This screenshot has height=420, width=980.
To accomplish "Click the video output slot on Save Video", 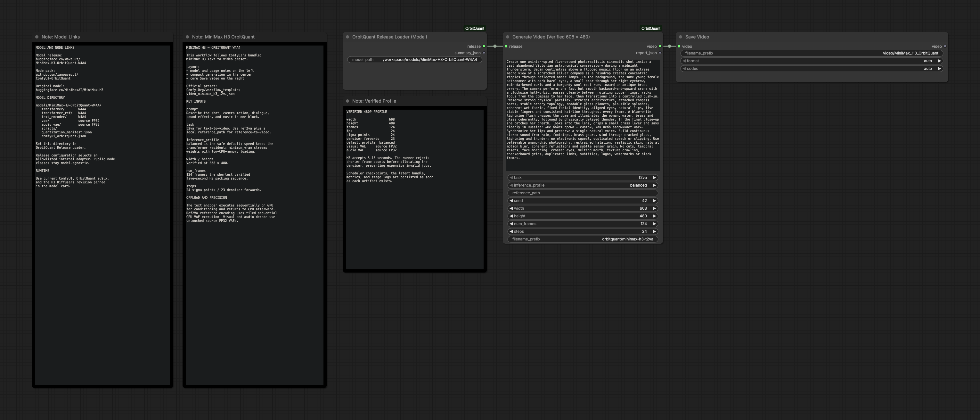I will pyautogui.click(x=945, y=46).
